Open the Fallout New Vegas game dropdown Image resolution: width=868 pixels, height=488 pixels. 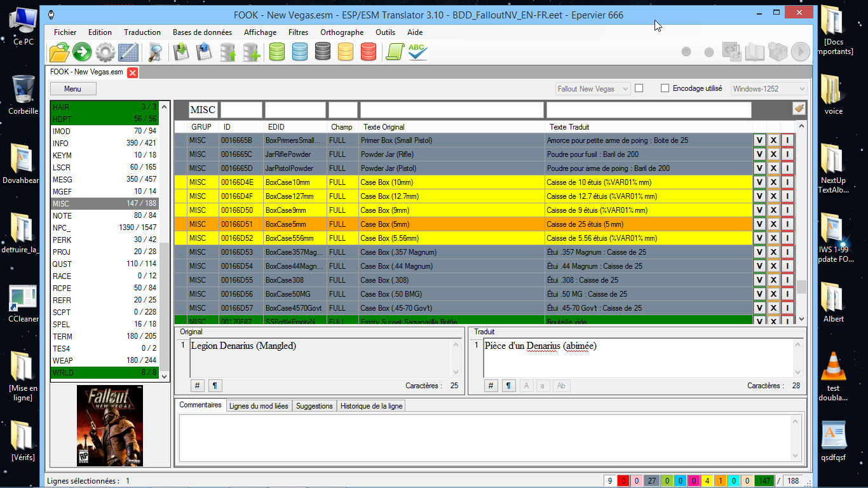pyautogui.click(x=593, y=89)
